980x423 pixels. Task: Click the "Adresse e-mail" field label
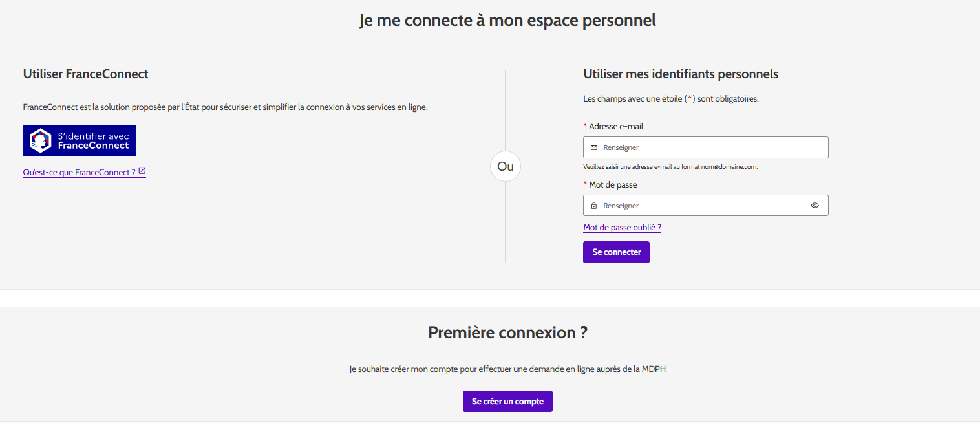[x=615, y=127]
